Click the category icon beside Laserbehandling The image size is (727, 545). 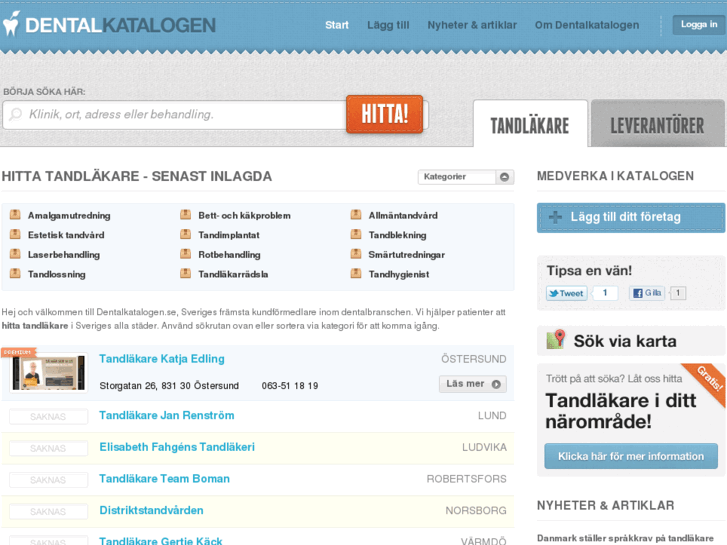coord(15,254)
